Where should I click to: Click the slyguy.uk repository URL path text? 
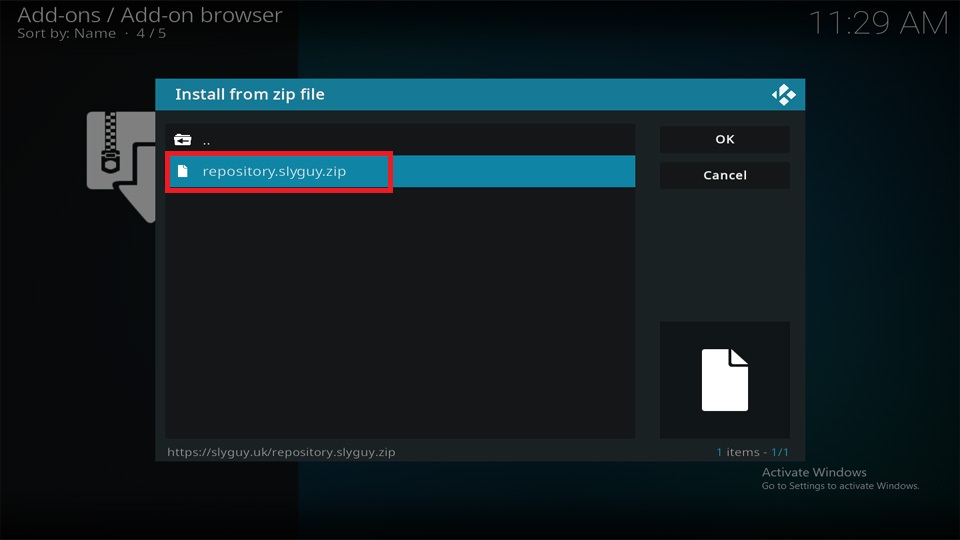[x=281, y=452]
